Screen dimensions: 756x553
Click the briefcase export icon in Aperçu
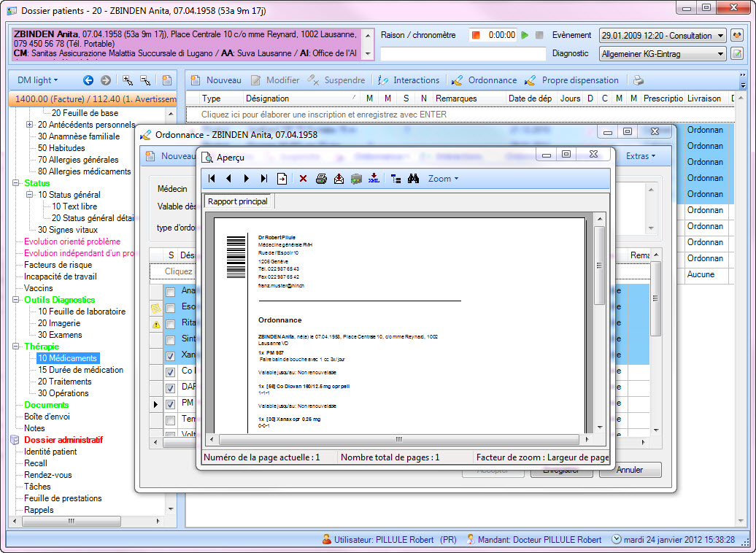pos(356,179)
